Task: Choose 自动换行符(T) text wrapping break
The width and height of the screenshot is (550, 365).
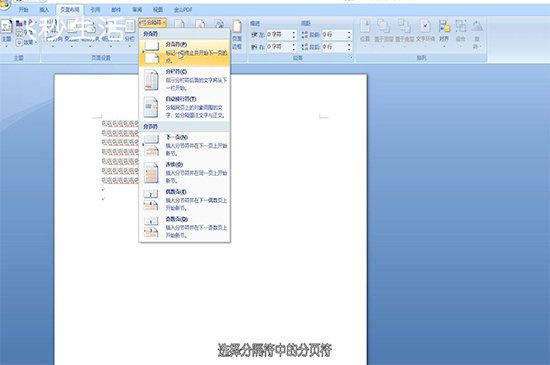Action: pyautogui.click(x=185, y=107)
